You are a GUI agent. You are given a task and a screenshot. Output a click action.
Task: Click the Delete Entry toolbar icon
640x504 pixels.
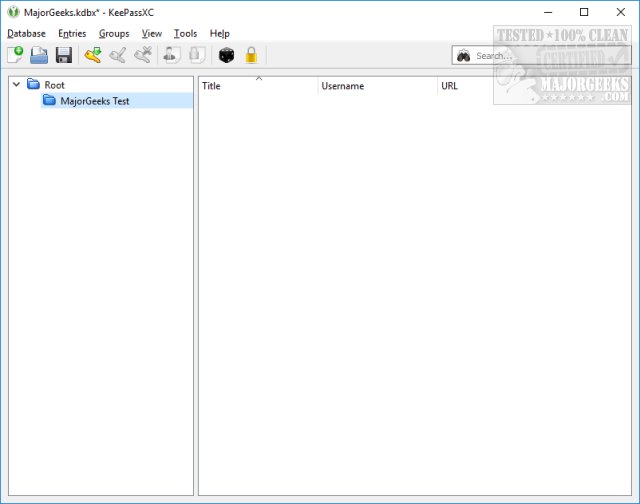point(142,56)
